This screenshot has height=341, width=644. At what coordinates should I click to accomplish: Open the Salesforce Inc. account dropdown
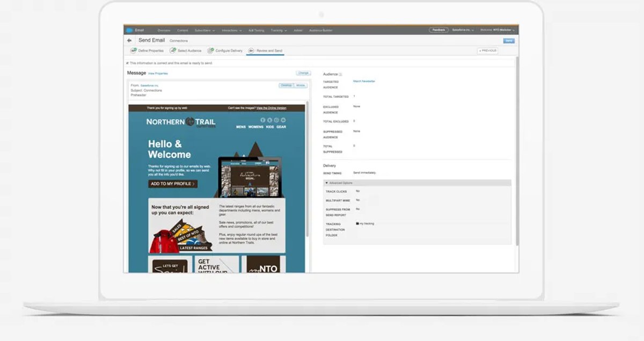(463, 30)
